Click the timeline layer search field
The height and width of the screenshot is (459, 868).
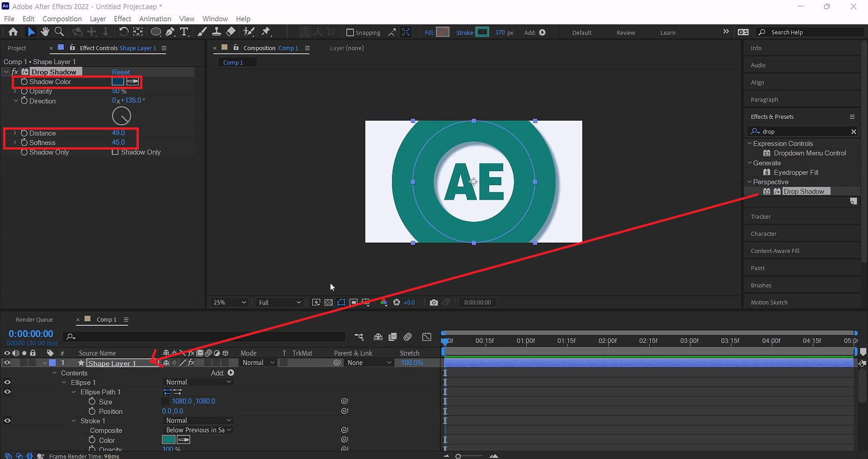(204, 337)
